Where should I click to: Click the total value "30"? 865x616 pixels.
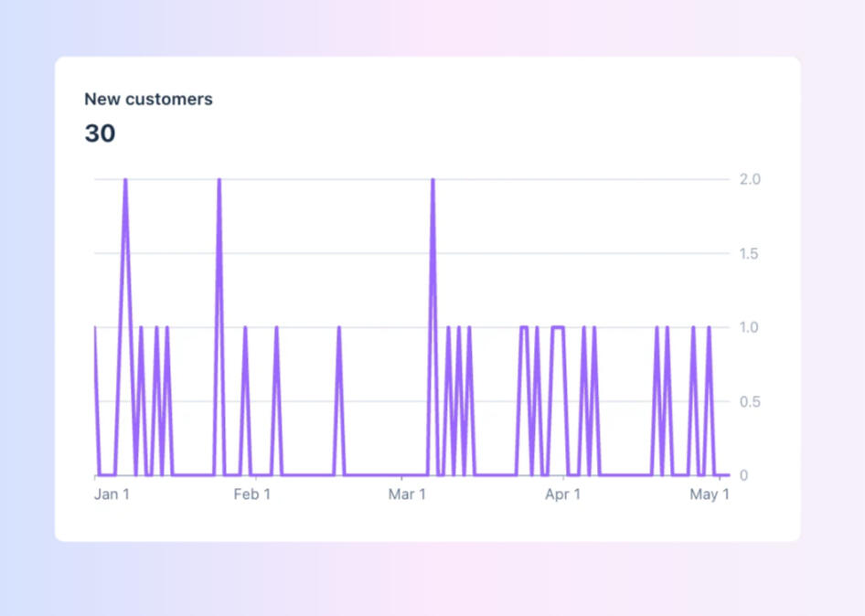100,133
